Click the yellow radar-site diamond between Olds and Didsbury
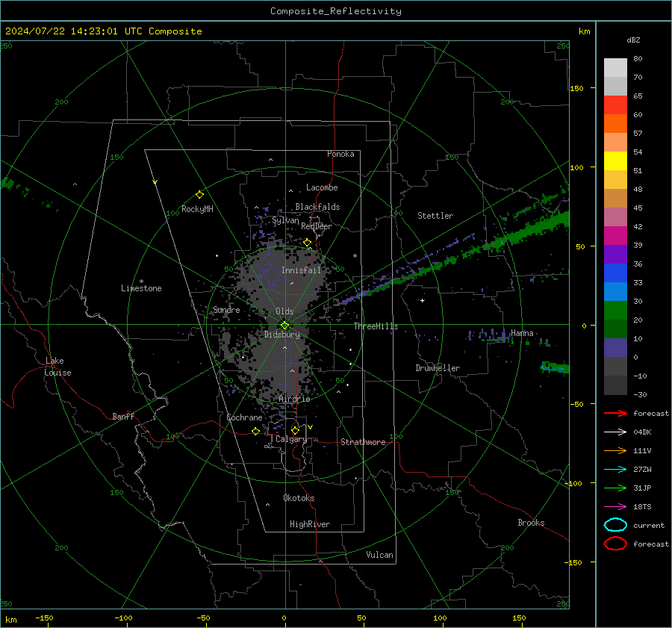 point(285,325)
